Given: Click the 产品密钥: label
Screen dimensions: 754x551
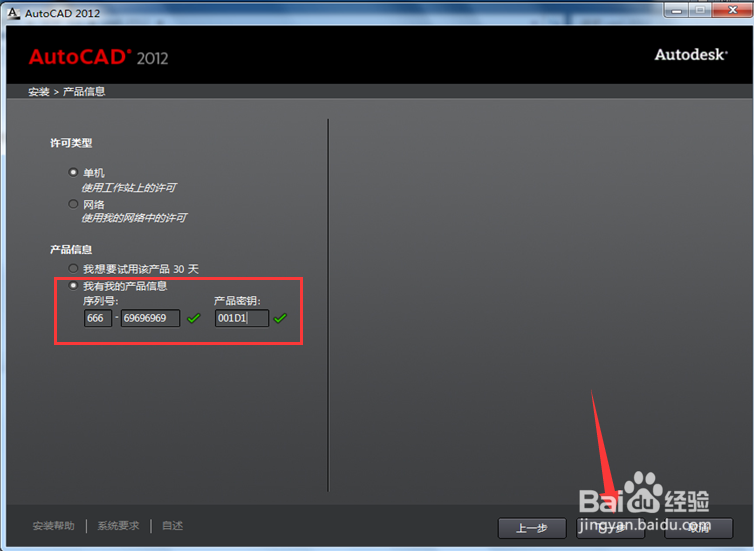Looking at the screenshot, I should click(x=237, y=301).
